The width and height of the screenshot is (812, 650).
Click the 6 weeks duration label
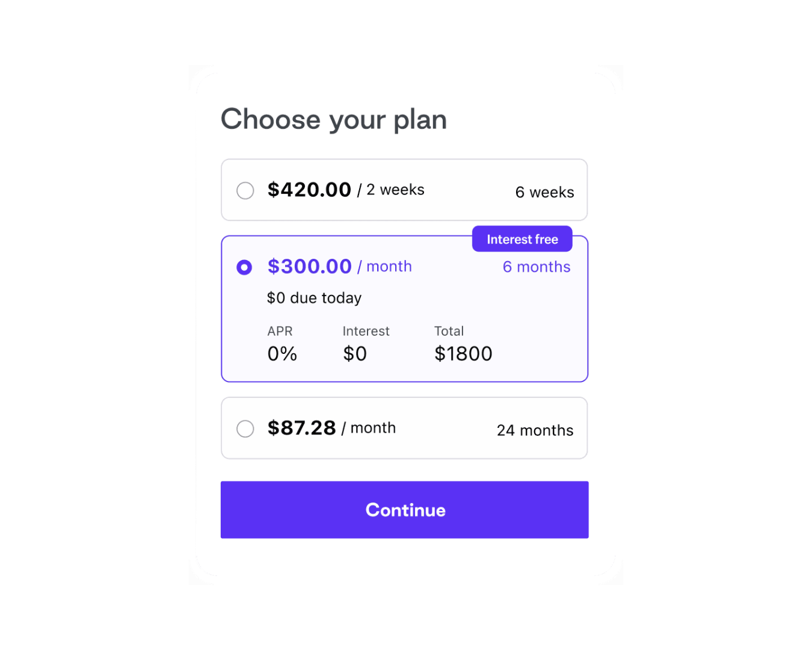(544, 193)
